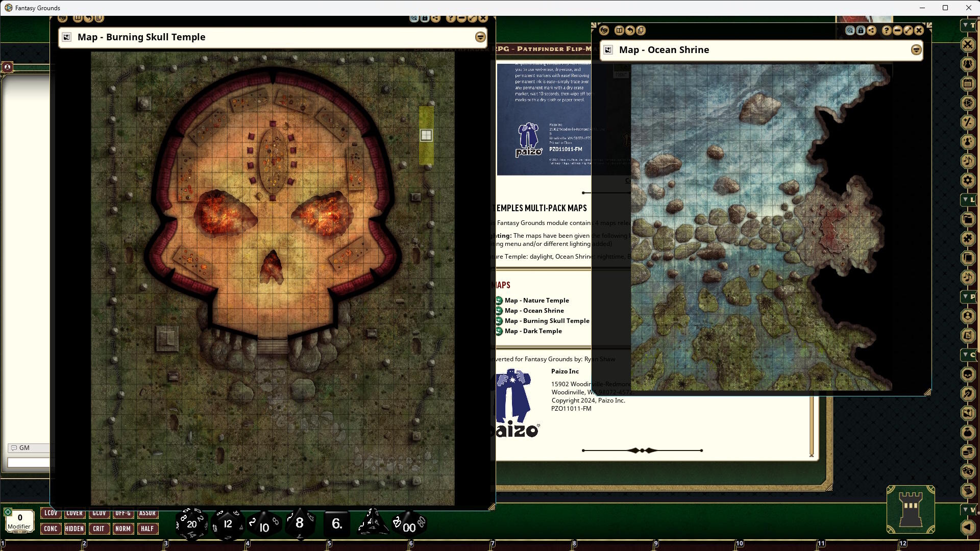
Task: Click the d12 die
Action: pos(228,523)
